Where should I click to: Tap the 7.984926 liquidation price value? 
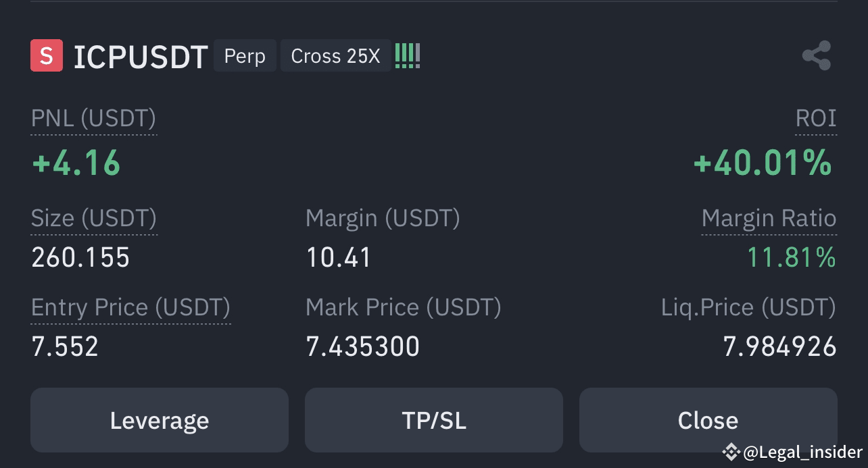point(780,346)
